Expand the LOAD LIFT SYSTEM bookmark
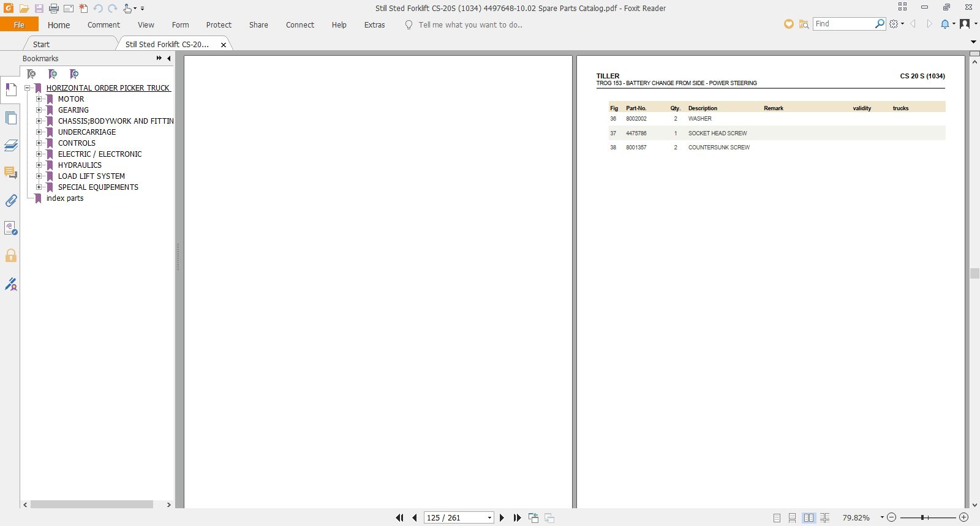This screenshot has width=980, height=526. coord(39,176)
